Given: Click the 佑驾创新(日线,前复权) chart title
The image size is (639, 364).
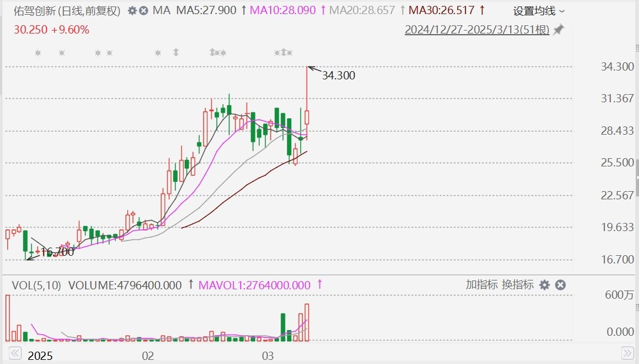Looking at the screenshot, I should 67,11.
